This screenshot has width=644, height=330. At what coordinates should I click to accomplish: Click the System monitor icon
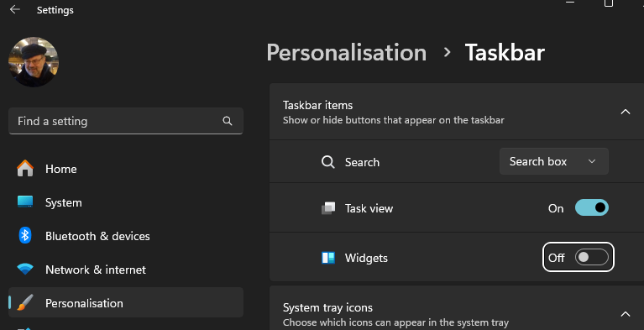point(25,202)
